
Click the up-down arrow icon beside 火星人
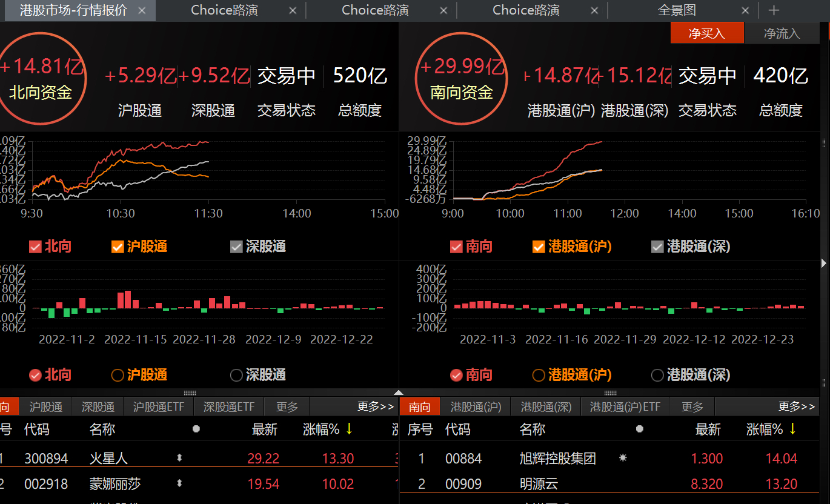pos(179,459)
